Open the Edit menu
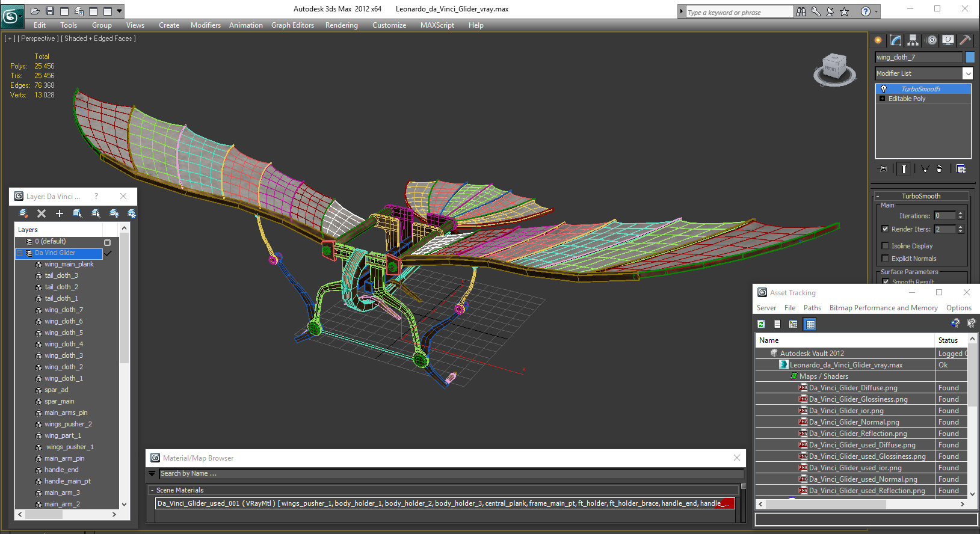Viewport: 980px width, 534px height. point(40,25)
